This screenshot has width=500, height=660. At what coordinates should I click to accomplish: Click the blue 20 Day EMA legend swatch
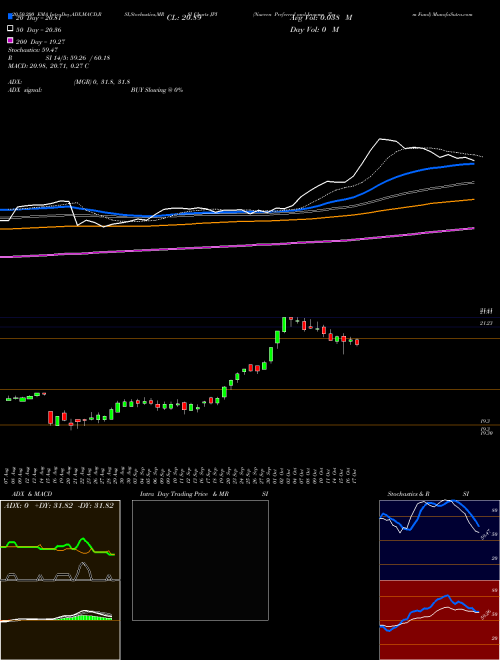coord(10,17)
